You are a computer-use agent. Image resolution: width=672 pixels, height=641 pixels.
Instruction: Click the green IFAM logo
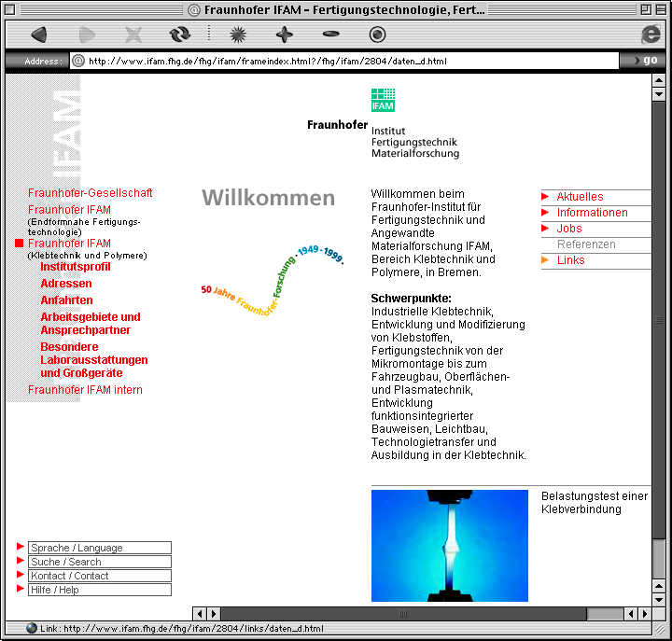pos(383,100)
